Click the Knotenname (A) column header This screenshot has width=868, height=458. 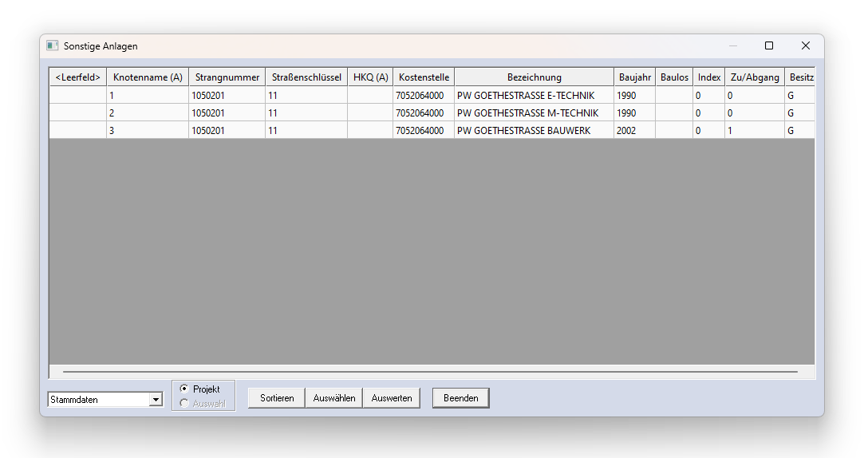[x=148, y=77]
